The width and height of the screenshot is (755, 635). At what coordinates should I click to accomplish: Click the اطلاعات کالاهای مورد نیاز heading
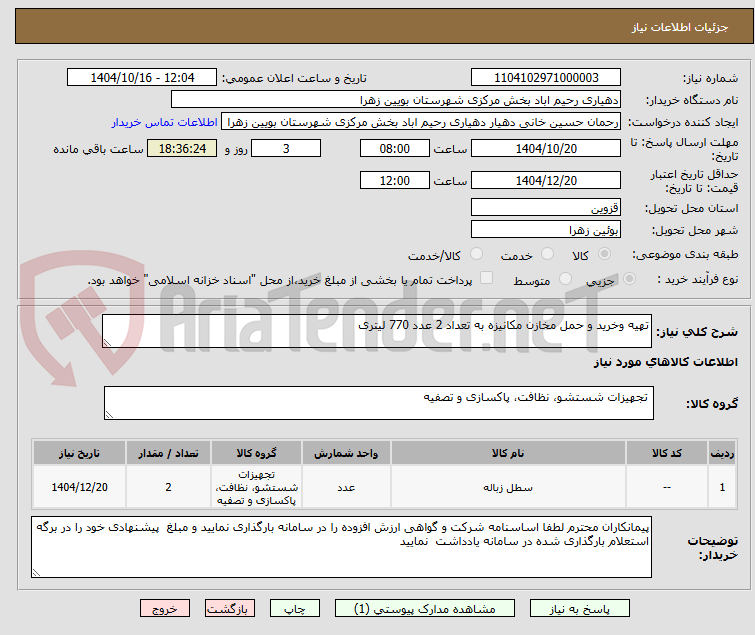point(665,362)
